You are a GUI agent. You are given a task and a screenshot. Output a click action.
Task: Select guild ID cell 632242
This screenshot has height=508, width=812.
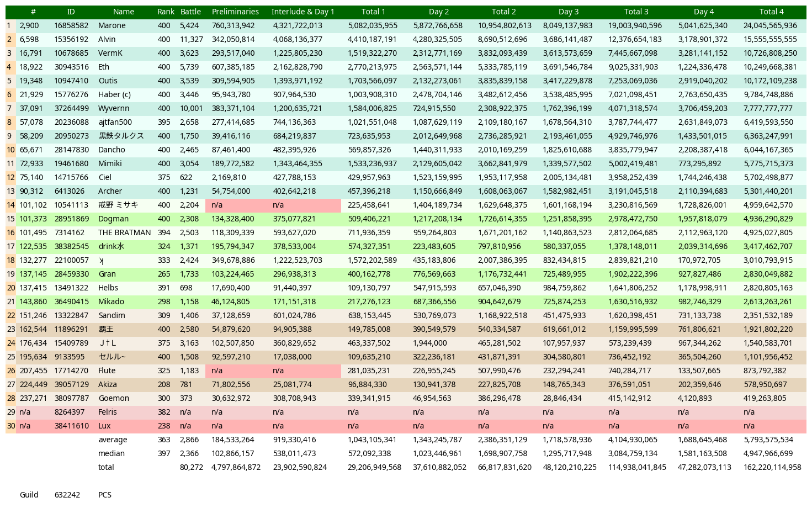[x=67, y=495]
